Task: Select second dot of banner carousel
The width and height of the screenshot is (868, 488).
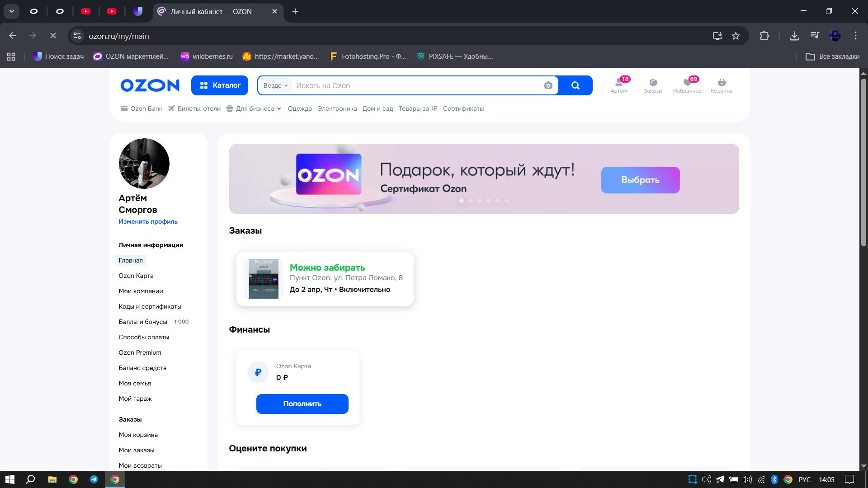Action: coord(471,201)
